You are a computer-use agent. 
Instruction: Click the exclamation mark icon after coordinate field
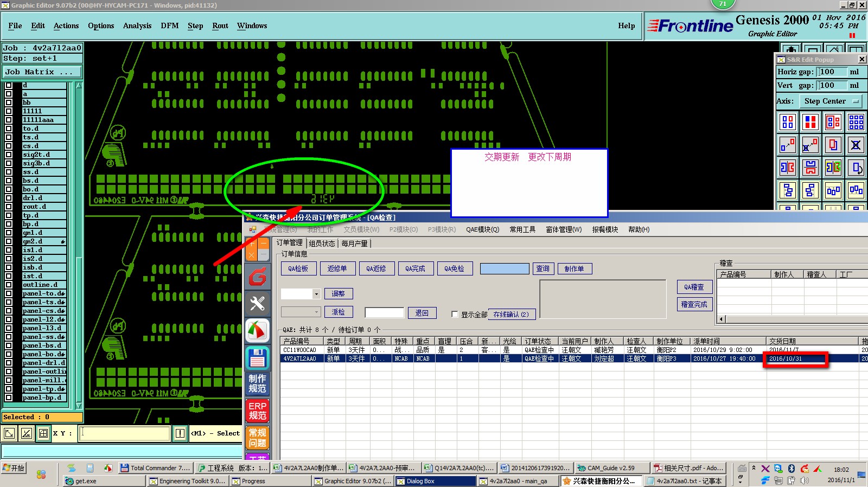(180, 433)
